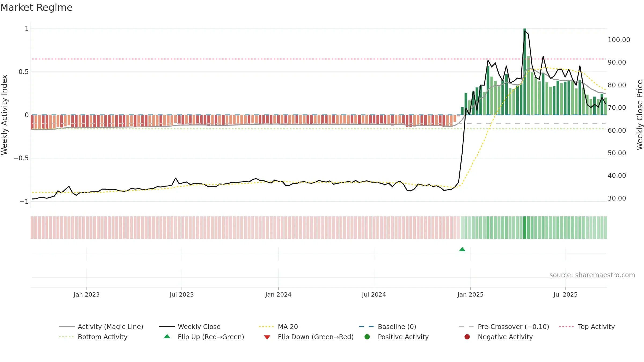Toggle the Baseline (0) legend entry
The width and height of the screenshot is (644, 362).
click(387, 327)
